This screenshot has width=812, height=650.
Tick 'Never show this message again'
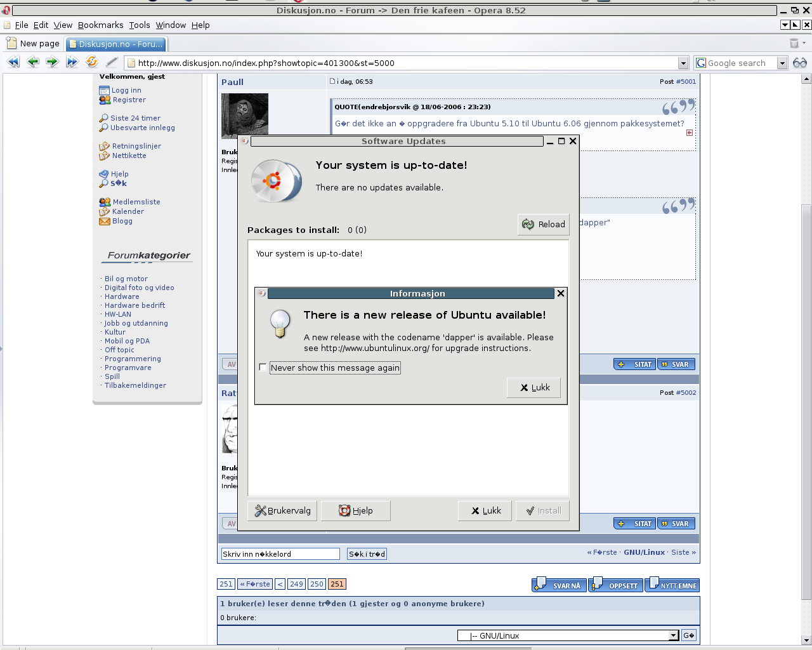point(263,368)
